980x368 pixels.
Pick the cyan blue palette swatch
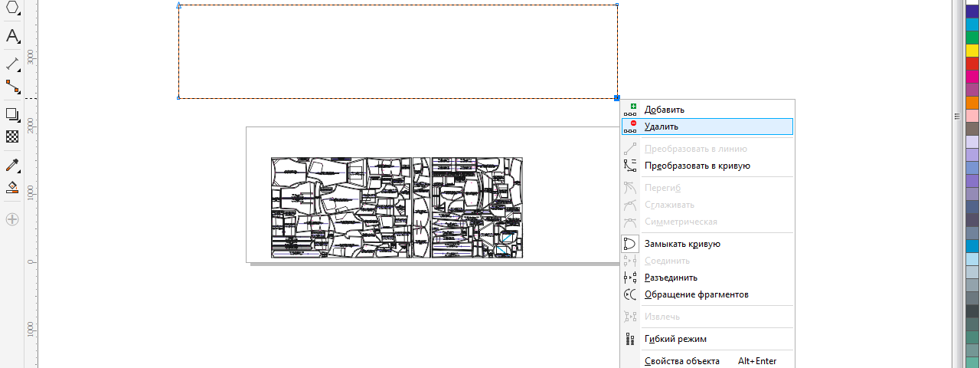pos(972,25)
